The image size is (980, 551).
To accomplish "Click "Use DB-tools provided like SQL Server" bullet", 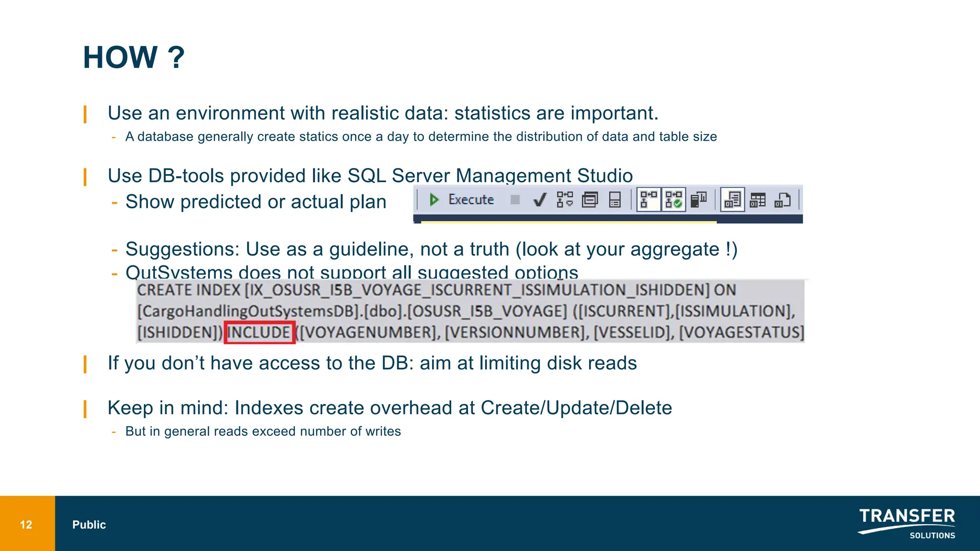I will pos(370,176).
